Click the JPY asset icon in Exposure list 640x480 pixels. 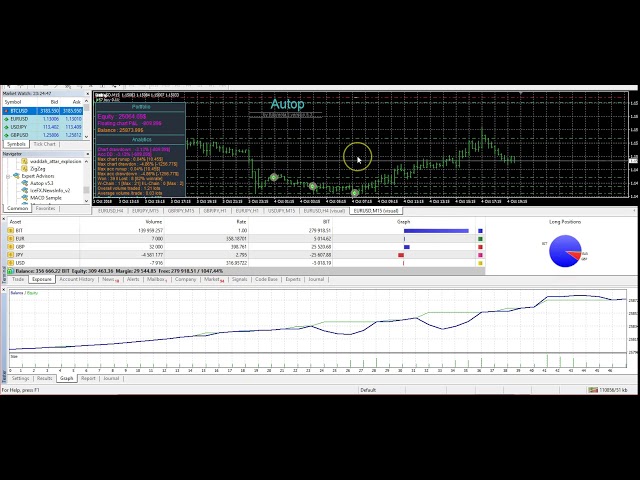(10, 255)
